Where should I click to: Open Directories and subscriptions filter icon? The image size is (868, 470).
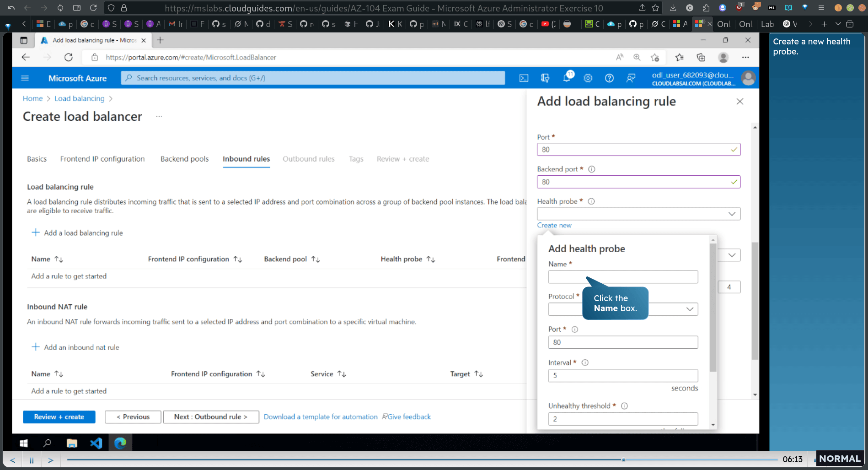tap(545, 78)
